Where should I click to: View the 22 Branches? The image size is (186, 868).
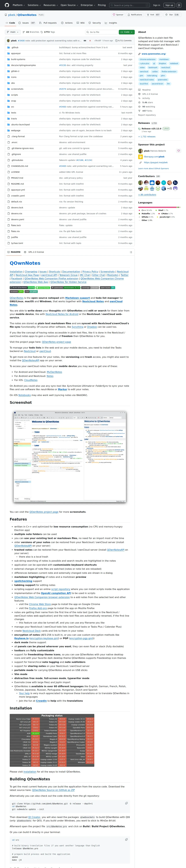(x=31, y=32)
